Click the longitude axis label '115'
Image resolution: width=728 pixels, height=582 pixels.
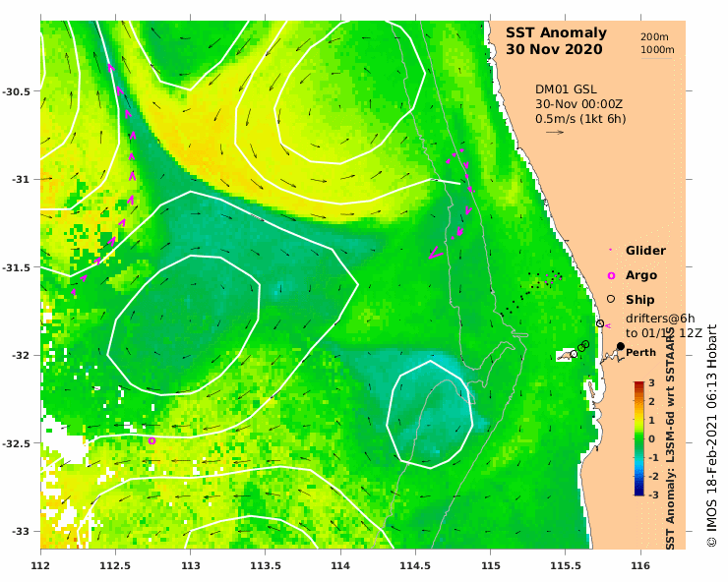(491, 565)
